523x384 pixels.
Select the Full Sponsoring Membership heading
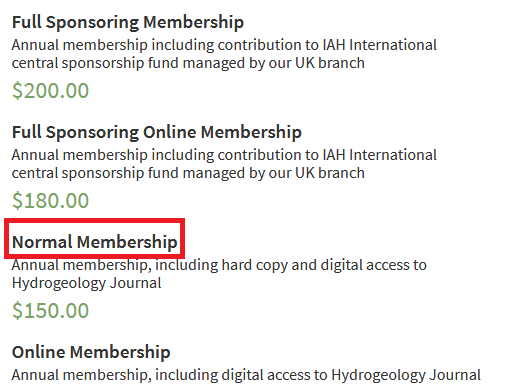point(128,22)
